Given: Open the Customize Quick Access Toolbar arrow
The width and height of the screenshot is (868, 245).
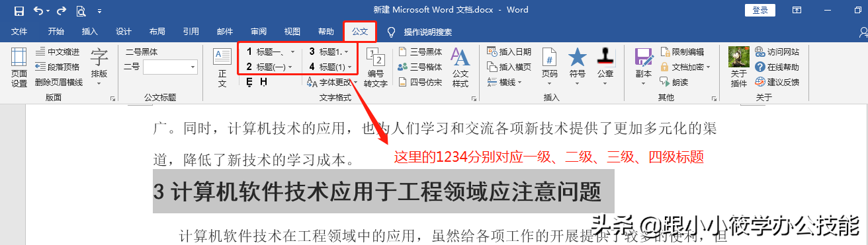Looking at the screenshot, I should (99, 11).
